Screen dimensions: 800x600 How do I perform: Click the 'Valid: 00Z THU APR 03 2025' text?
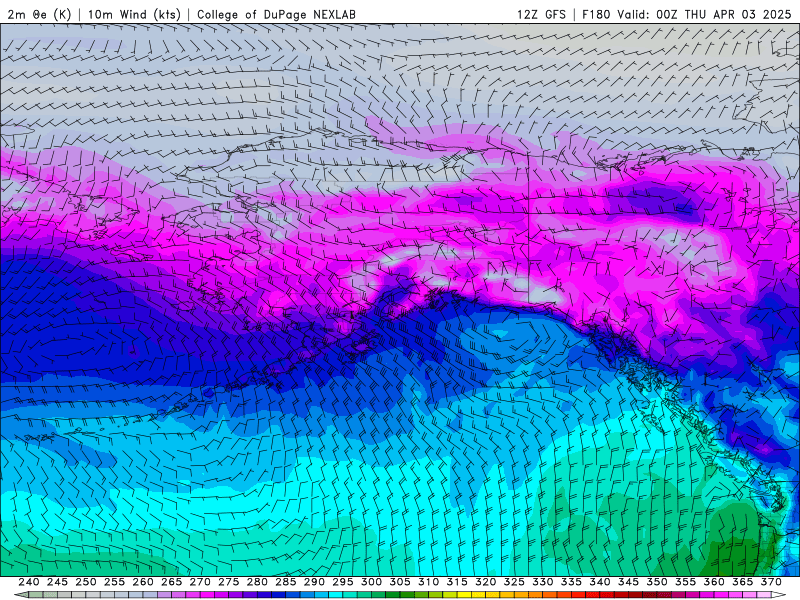coord(704,14)
